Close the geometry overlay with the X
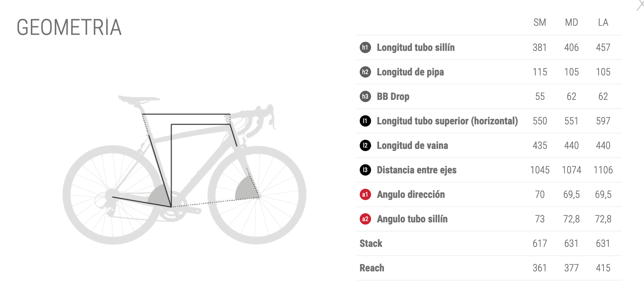 pyautogui.click(x=640, y=5)
